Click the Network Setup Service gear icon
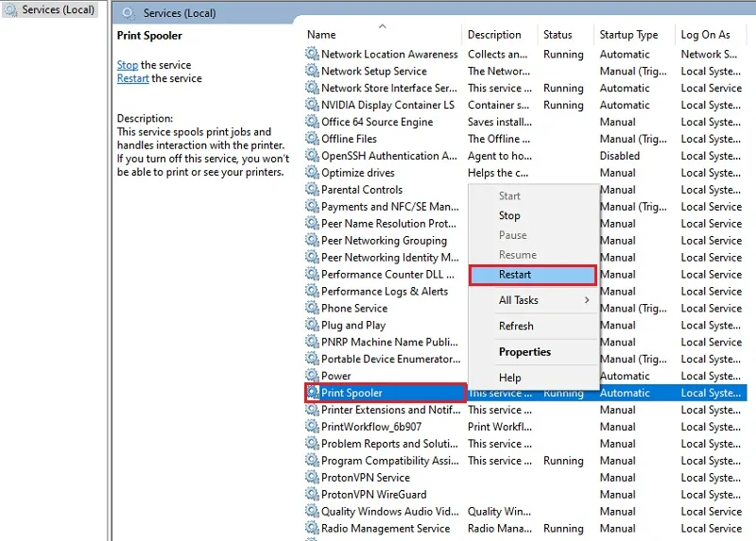Screen dimensions: 756x541 [312, 70]
